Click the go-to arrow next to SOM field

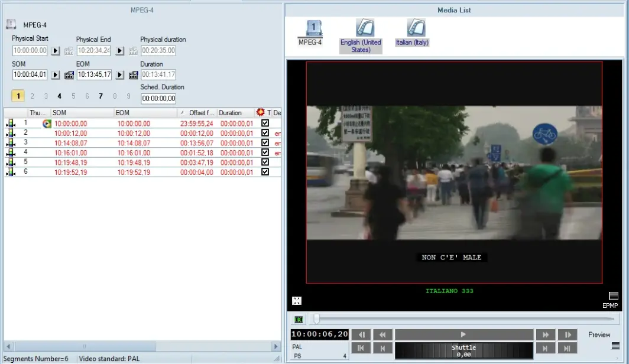pyautogui.click(x=56, y=75)
